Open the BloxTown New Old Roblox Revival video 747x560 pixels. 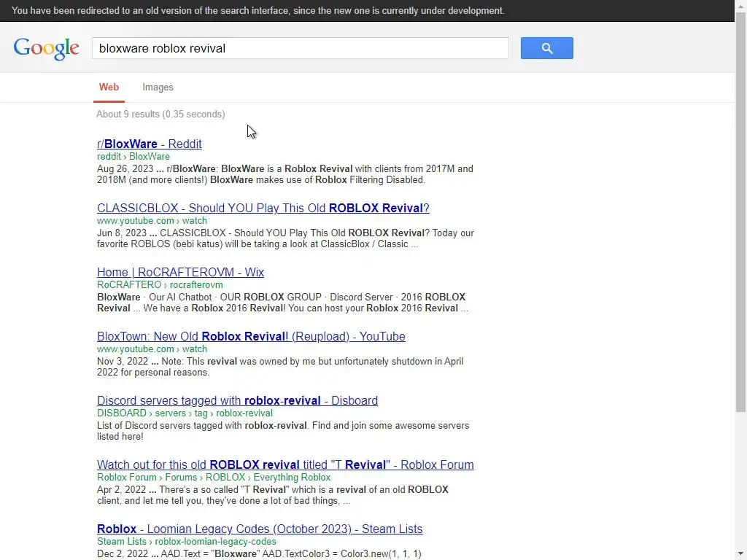click(x=251, y=336)
